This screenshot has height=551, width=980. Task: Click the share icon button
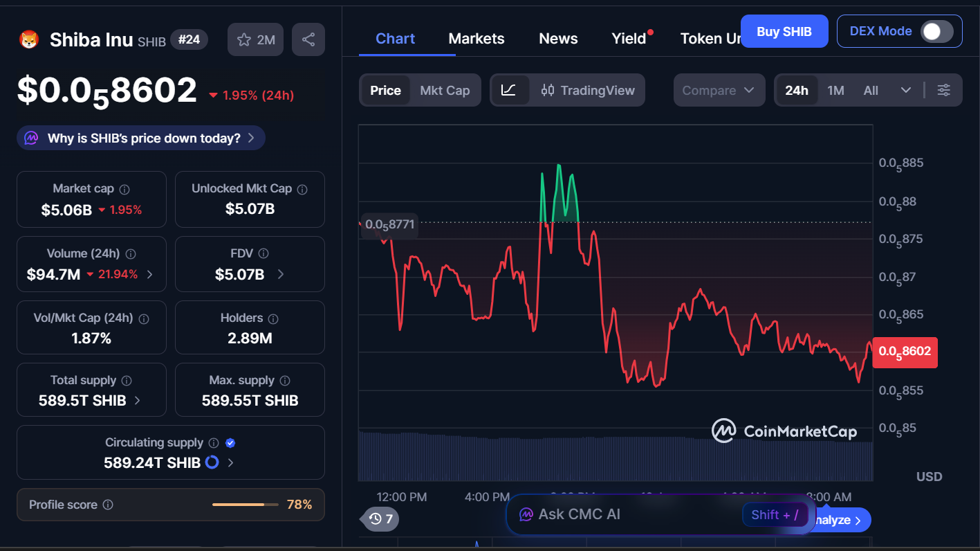[308, 39]
